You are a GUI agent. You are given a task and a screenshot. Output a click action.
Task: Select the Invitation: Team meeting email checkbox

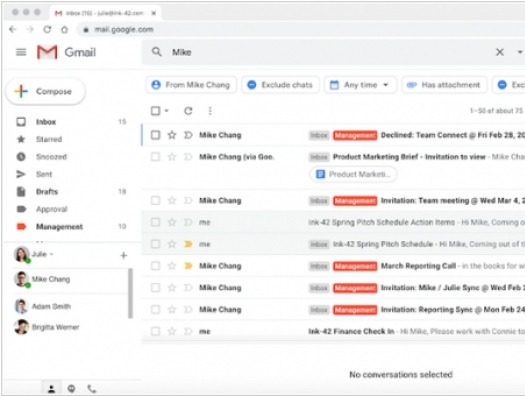(x=155, y=201)
